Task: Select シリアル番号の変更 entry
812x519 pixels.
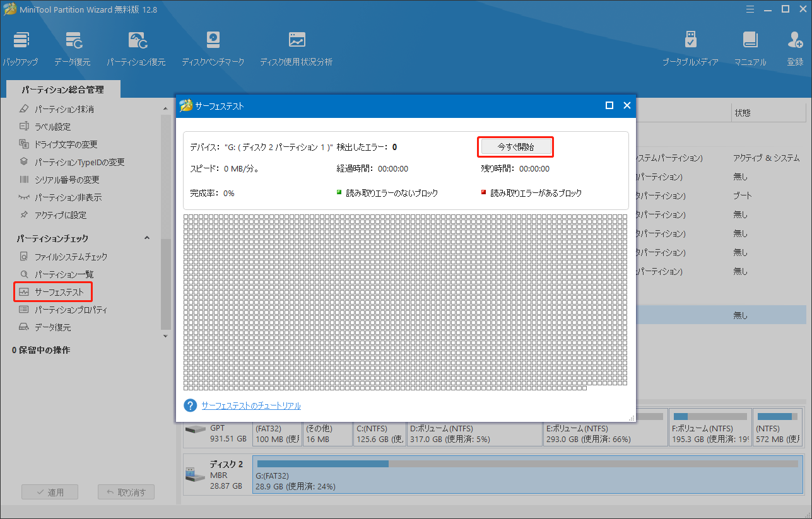Action: point(67,180)
